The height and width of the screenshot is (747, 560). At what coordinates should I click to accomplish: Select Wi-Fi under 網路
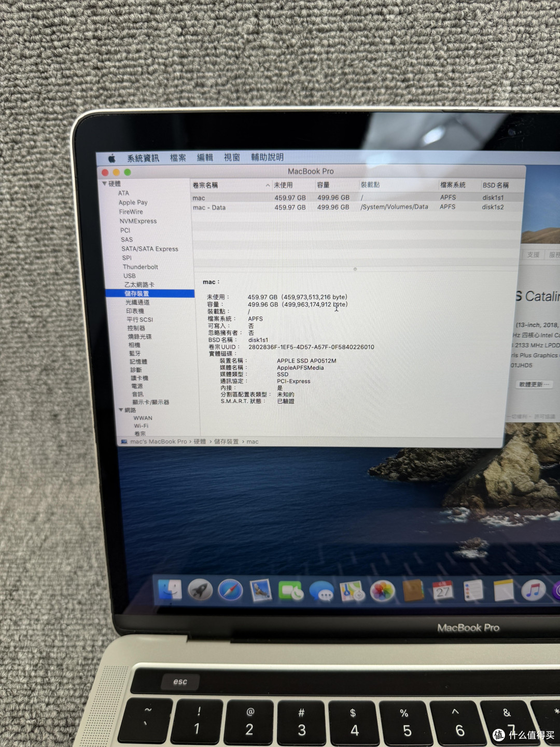[x=141, y=426]
